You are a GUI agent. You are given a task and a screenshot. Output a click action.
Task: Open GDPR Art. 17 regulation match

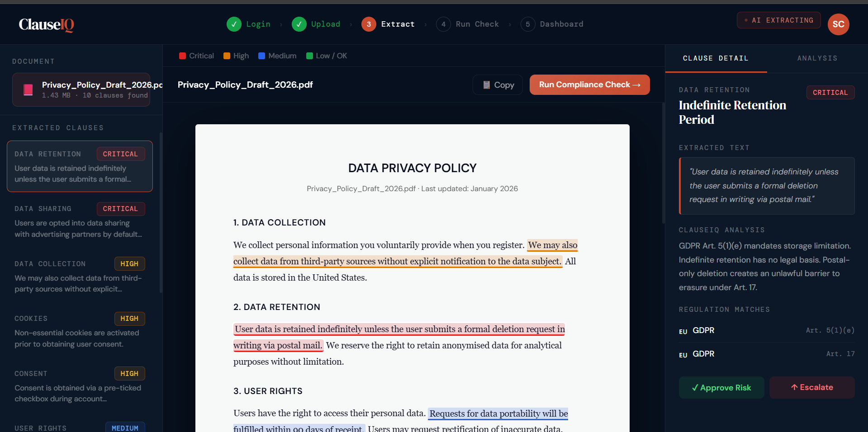pyautogui.click(x=766, y=354)
